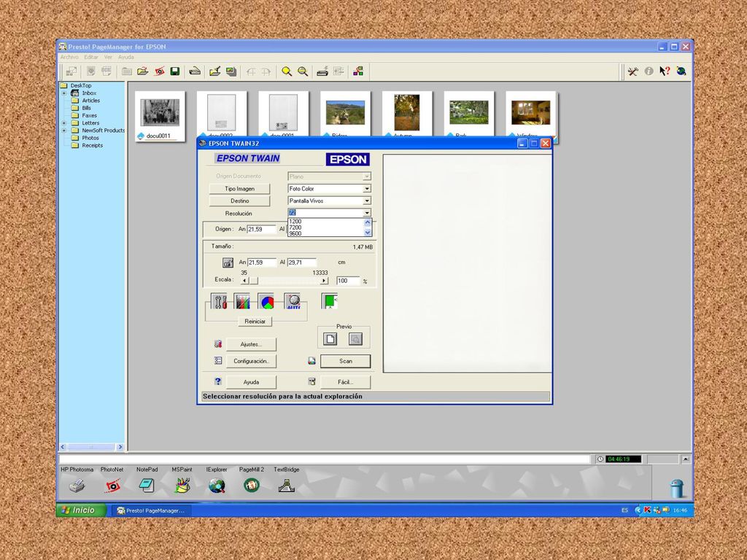
Task: Select the docu0011 thumbnail
Action: tap(160, 117)
